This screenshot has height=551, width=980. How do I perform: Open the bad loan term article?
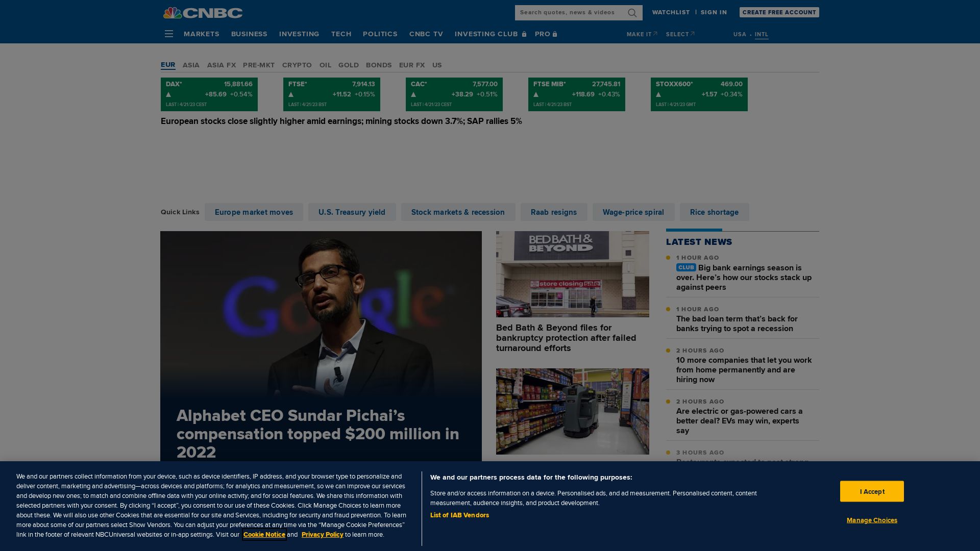(737, 323)
